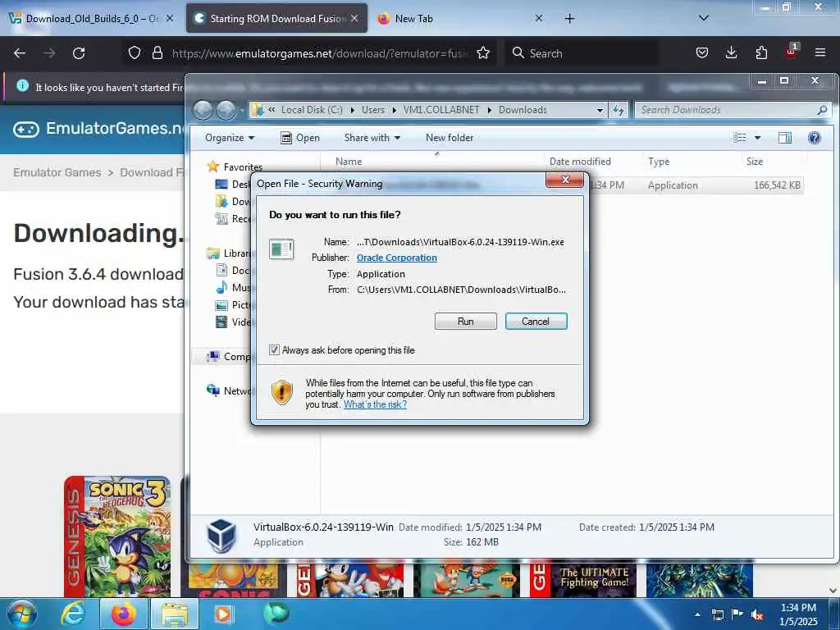Open the Organize menu in Explorer

coord(230,138)
